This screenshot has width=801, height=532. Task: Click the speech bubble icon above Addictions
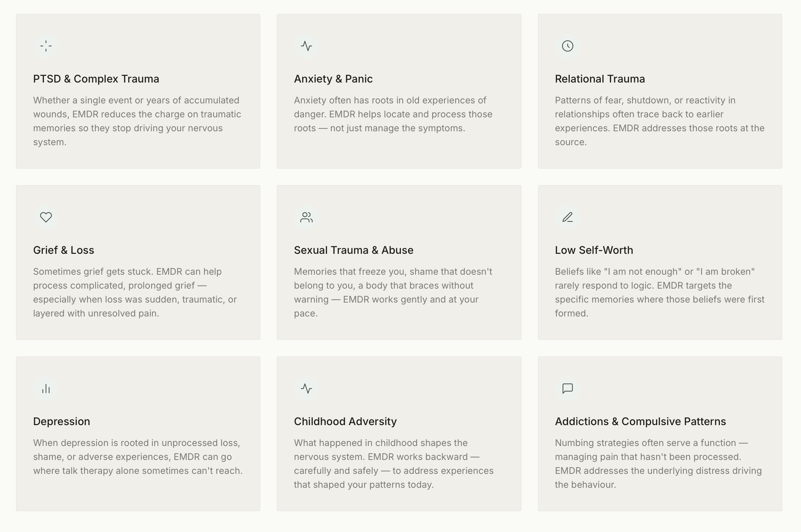click(567, 389)
